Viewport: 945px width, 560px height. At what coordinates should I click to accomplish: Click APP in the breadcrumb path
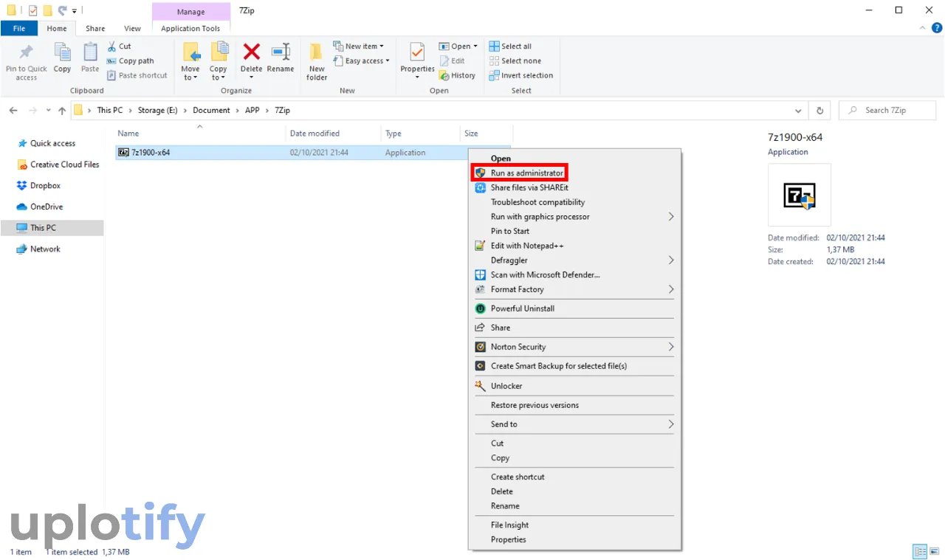252,111
